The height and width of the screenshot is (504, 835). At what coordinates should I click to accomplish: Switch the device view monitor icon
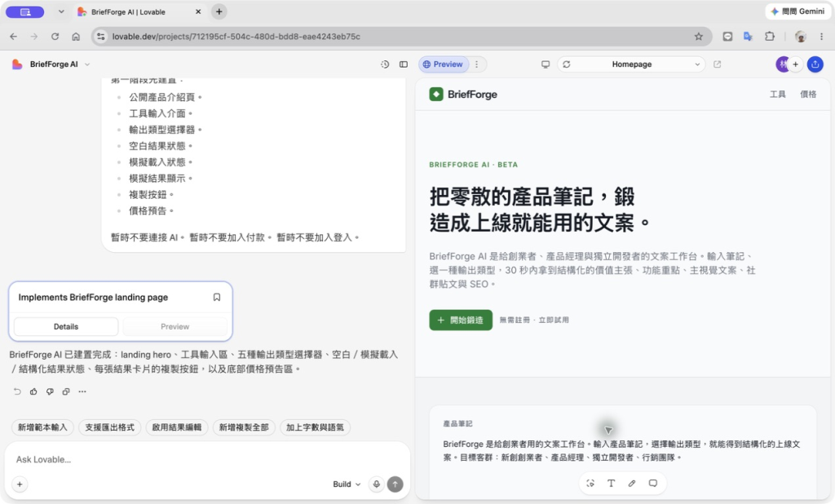546,64
